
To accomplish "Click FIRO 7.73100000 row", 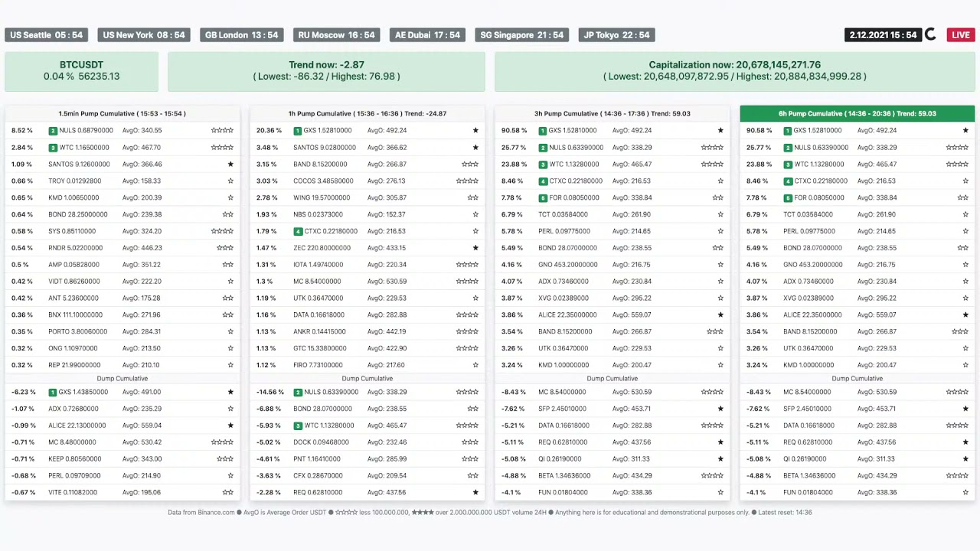I will 367,365.
